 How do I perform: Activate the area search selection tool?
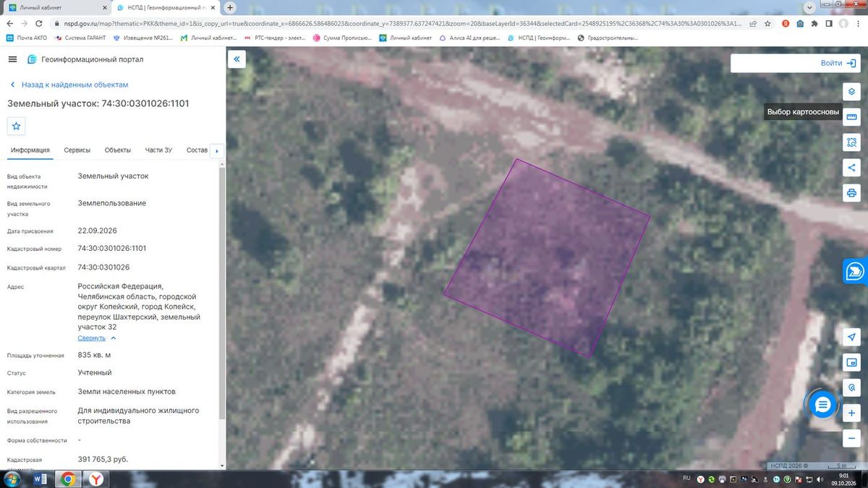point(851,142)
